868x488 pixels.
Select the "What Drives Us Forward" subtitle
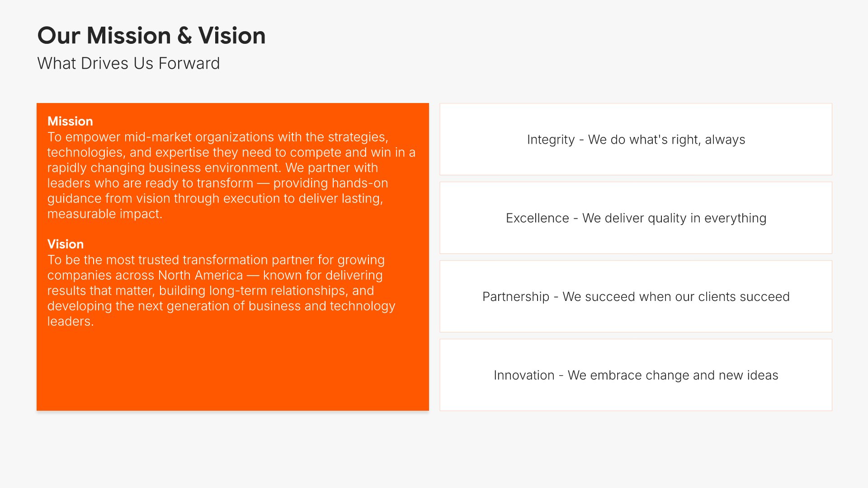coord(128,63)
